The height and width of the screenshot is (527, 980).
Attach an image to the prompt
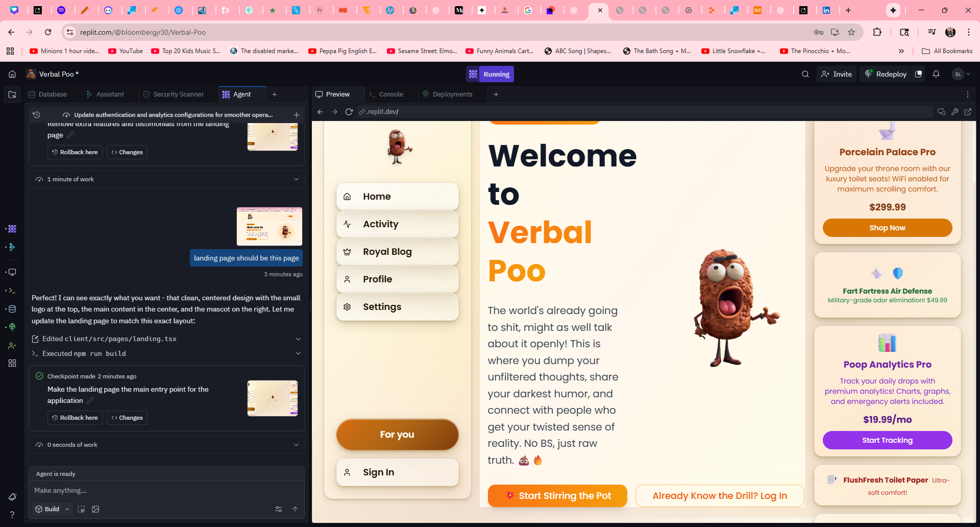point(95,509)
